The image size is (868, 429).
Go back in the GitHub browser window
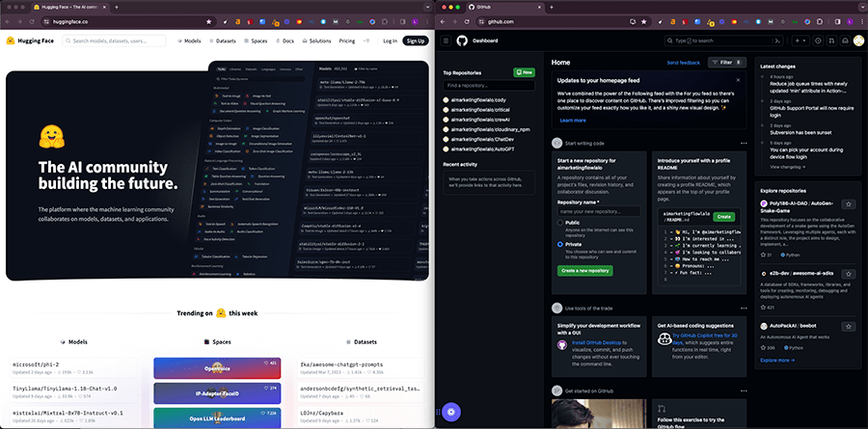pos(444,21)
